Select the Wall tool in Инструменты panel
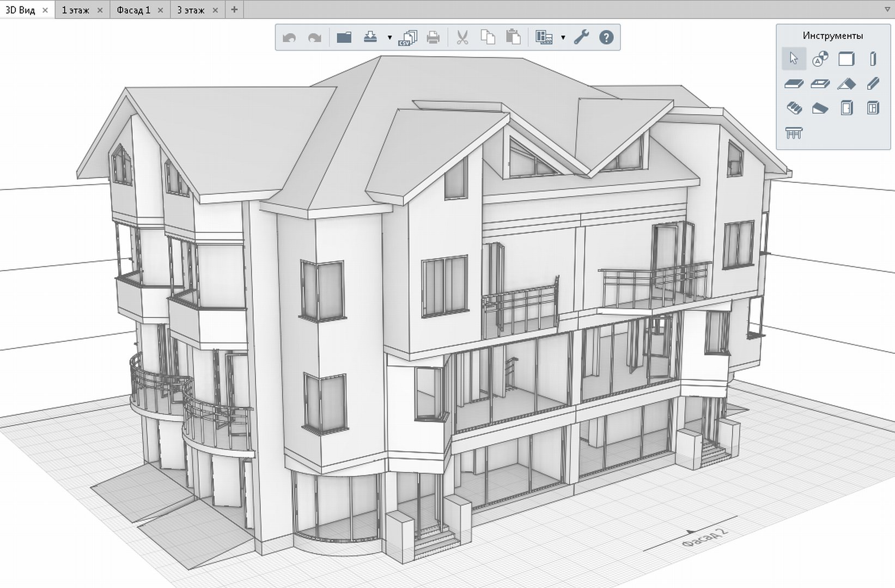This screenshot has width=895, height=588. click(x=846, y=59)
